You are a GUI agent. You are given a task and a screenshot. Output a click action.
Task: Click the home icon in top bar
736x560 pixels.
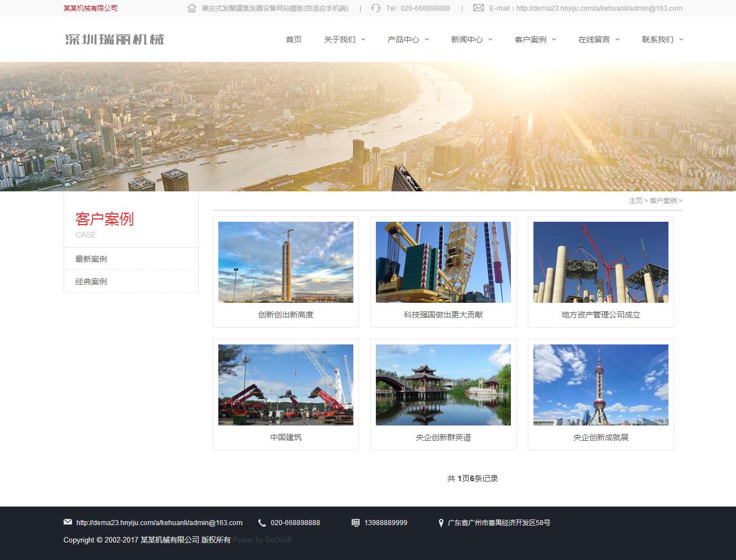coord(192,8)
